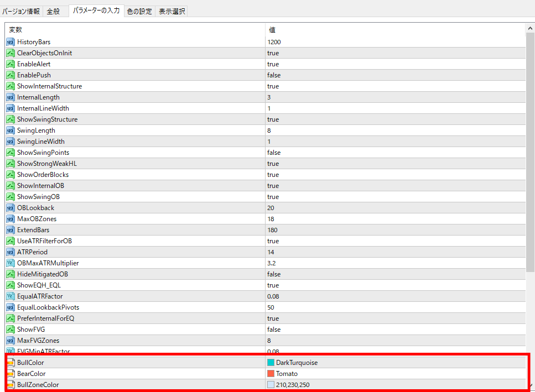Click the color icon beside BearColor

[x=11, y=374]
